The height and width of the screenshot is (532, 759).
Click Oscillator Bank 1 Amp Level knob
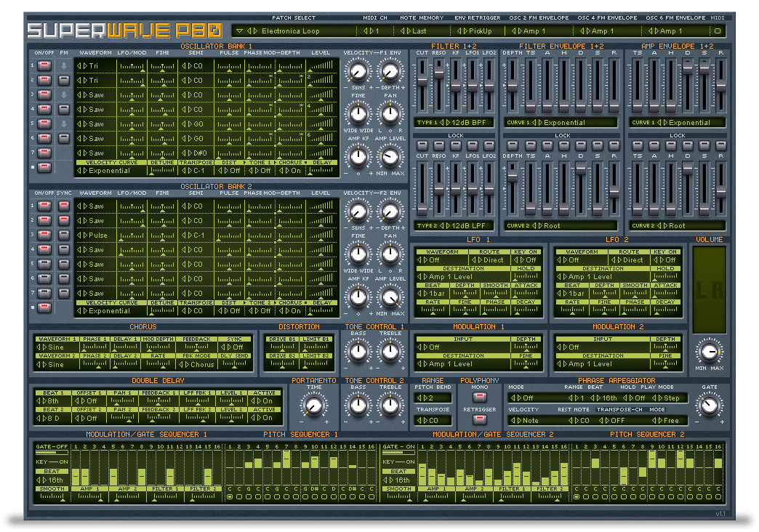click(390, 156)
